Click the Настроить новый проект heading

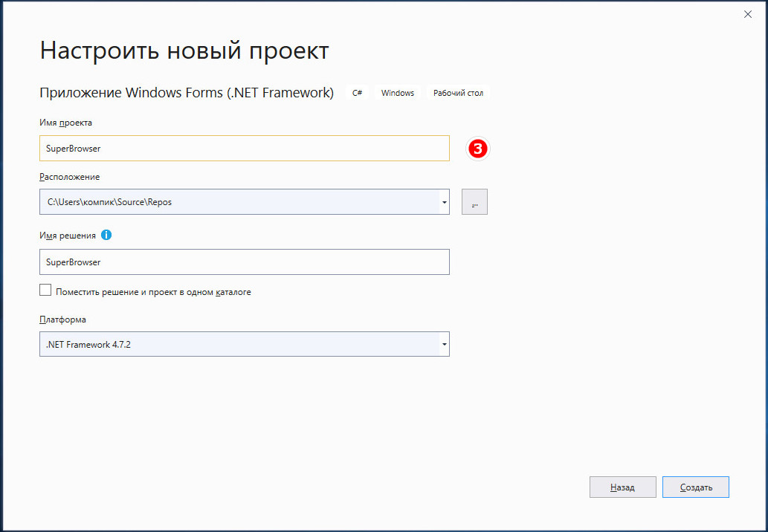point(184,51)
